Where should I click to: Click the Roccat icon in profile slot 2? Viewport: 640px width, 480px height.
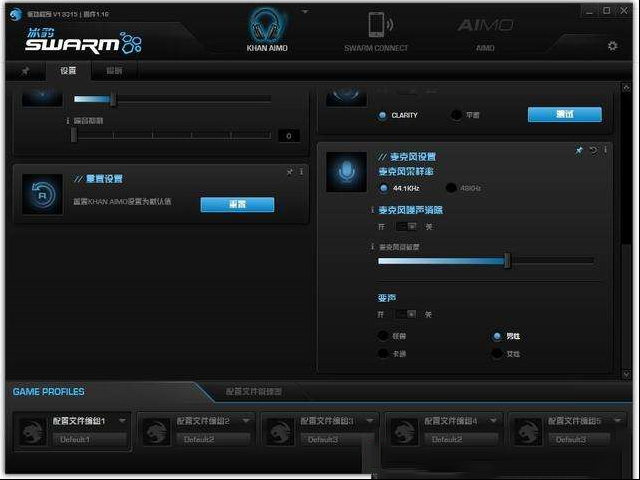click(x=156, y=431)
